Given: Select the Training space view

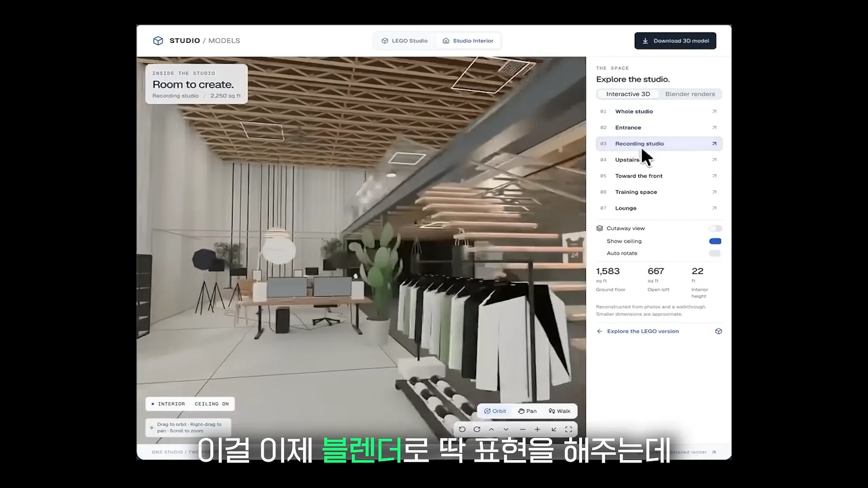Looking at the screenshot, I should coord(659,192).
